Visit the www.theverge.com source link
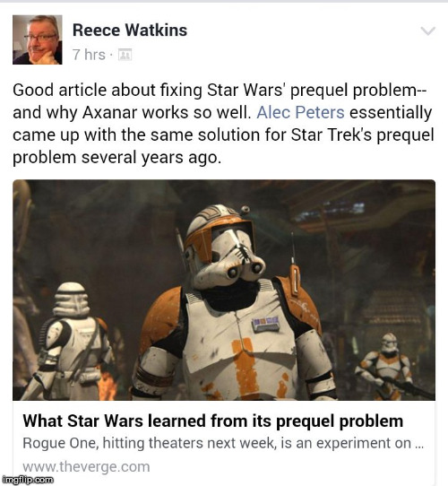 (x=86, y=466)
